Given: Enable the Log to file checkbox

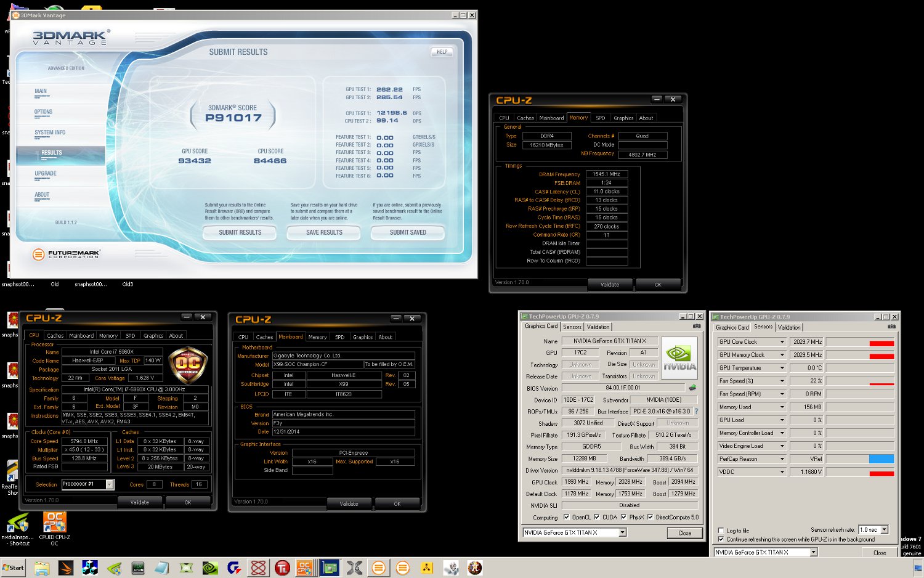Looking at the screenshot, I should [x=721, y=531].
